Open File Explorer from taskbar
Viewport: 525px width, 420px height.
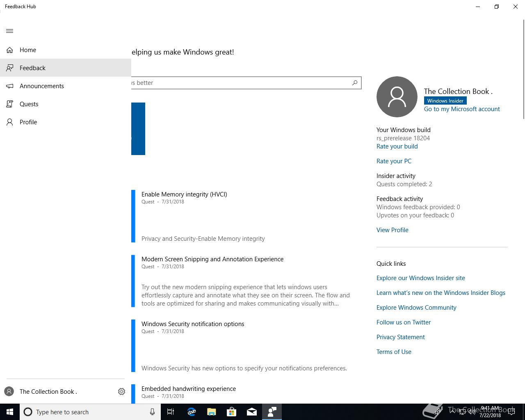pos(211,412)
